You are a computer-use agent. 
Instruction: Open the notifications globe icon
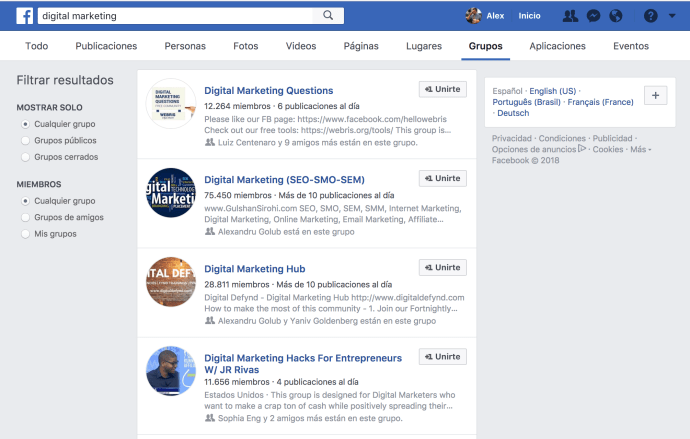pyautogui.click(x=616, y=16)
